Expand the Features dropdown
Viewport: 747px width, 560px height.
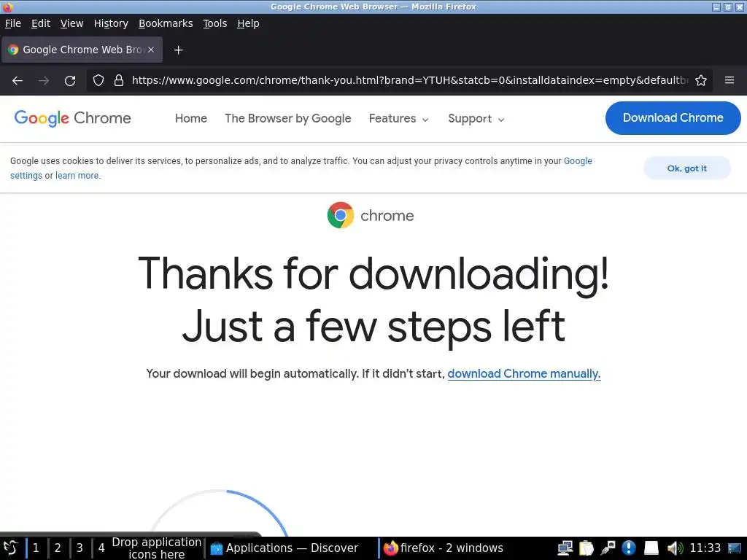pyautogui.click(x=399, y=119)
